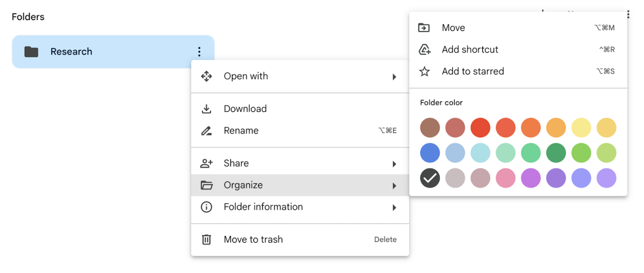Screen dimensions: 644x273
Task: Click the Add shortcut icon
Action: pos(424,49)
